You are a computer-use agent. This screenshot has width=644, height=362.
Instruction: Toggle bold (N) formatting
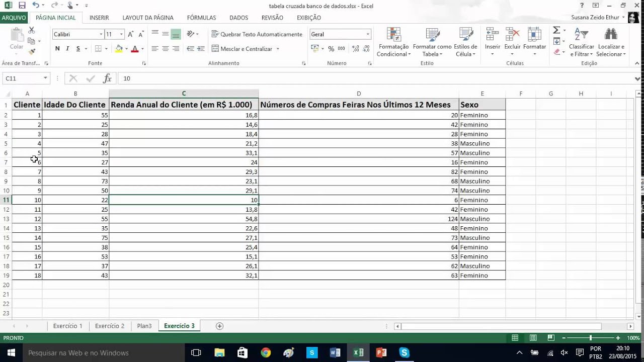click(57, 49)
